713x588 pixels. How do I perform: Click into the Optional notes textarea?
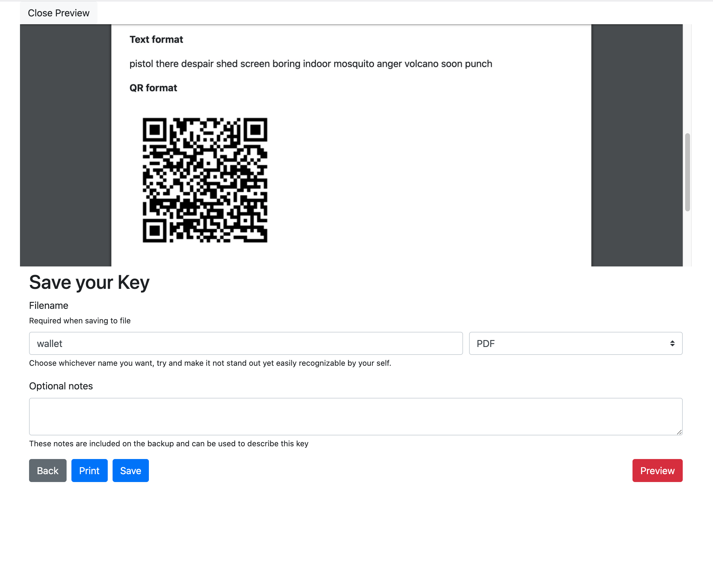point(356,416)
